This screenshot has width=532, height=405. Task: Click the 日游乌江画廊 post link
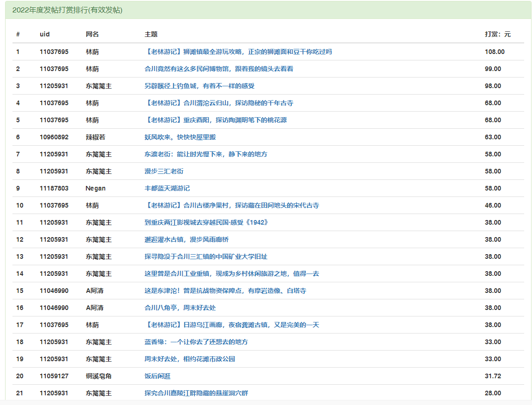click(x=231, y=325)
